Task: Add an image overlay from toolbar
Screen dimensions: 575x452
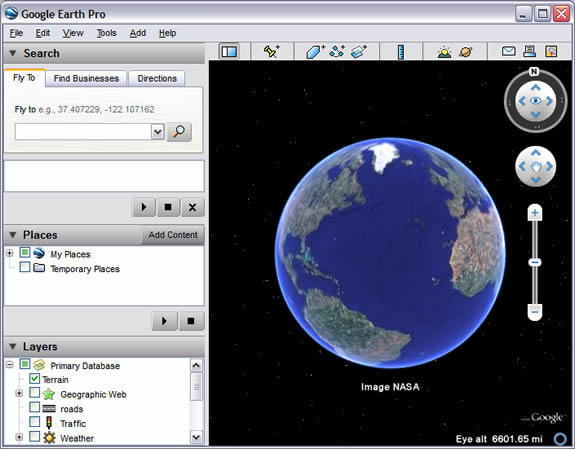Action: (x=358, y=52)
